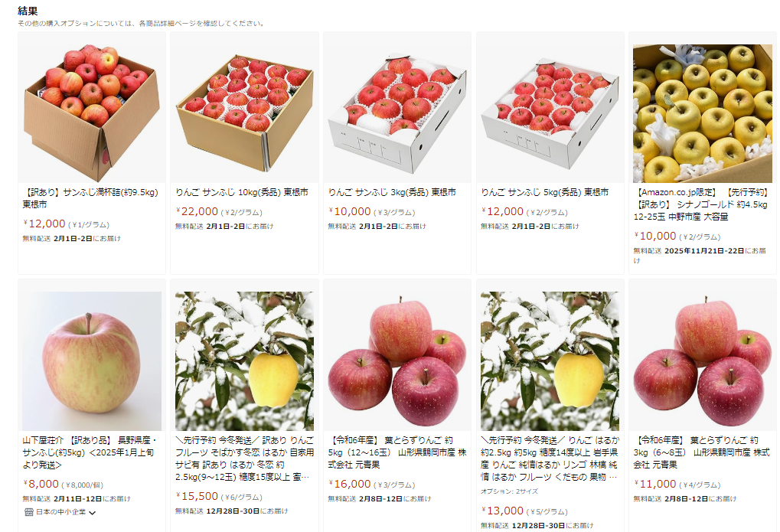Click the ¥22,000 price
Screen dimensions: 780x532
click(197, 211)
